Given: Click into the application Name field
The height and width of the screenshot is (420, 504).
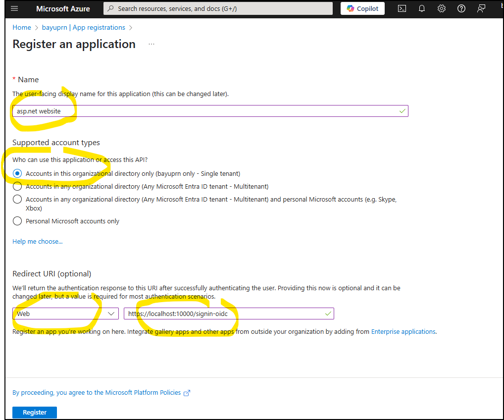Looking at the screenshot, I should [x=210, y=111].
